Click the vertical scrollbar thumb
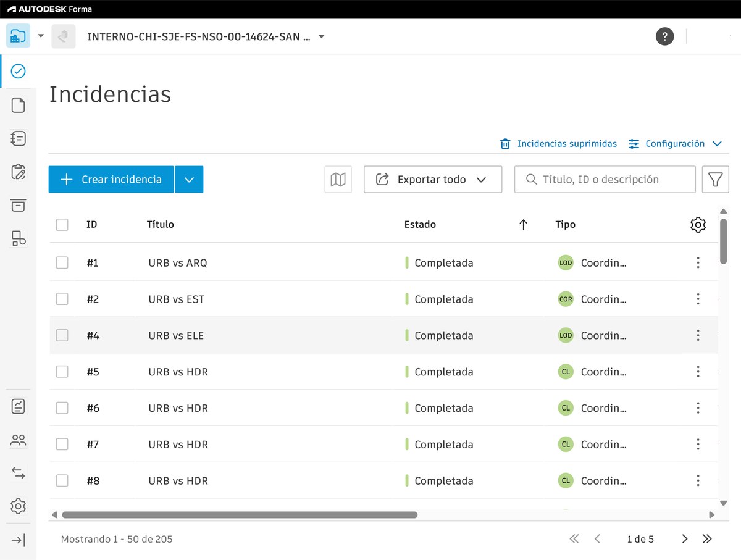Viewport: 741px width, 560px height. pyautogui.click(x=724, y=241)
